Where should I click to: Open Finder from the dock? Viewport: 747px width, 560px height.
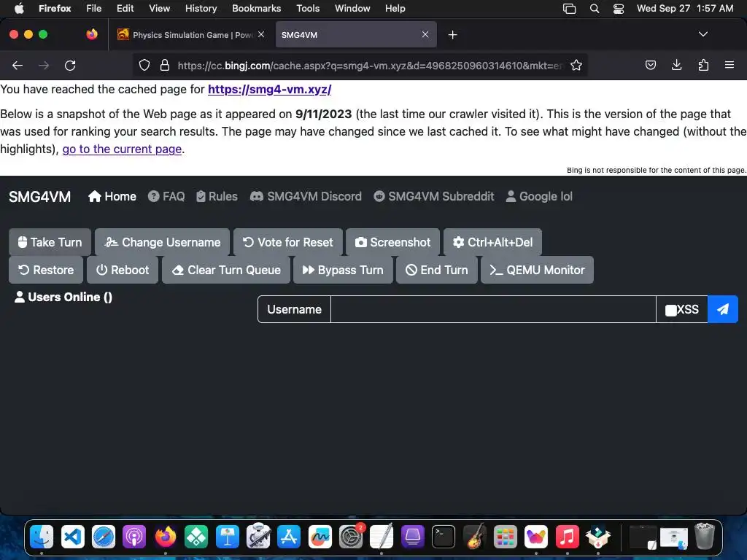(42, 537)
